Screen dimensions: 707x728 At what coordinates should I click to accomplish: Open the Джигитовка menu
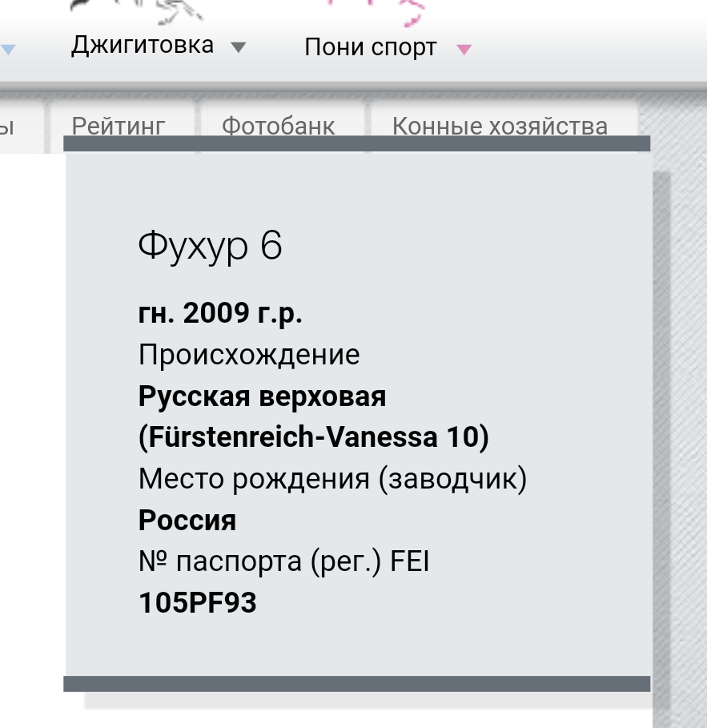tap(143, 45)
